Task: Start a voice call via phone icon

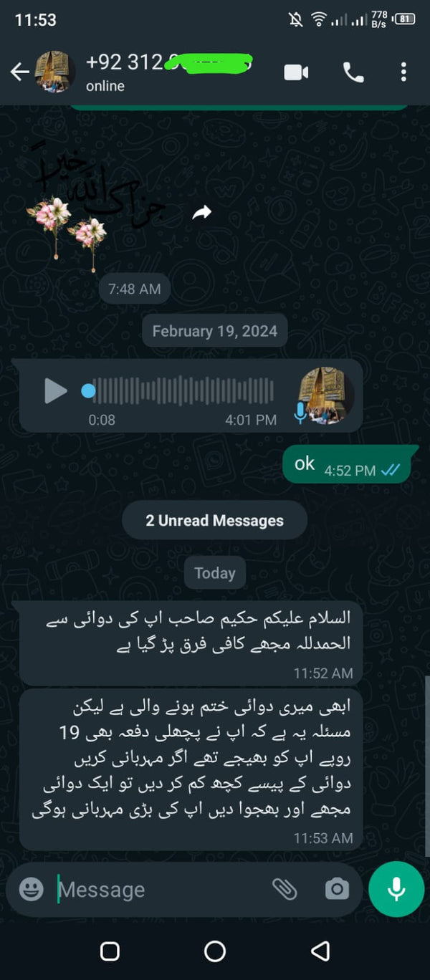Action: [x=353, y=72]
